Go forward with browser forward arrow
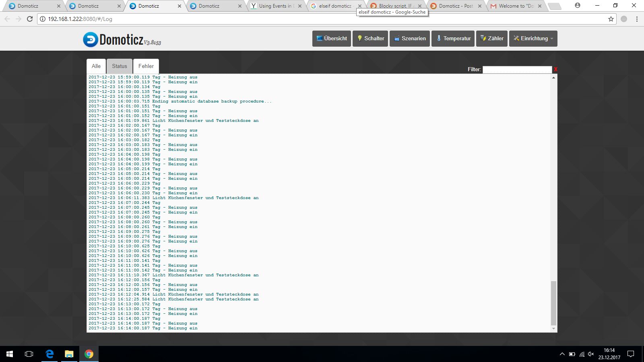The height and width of the screenshot is (362, 644). click(x=19, y=19)
